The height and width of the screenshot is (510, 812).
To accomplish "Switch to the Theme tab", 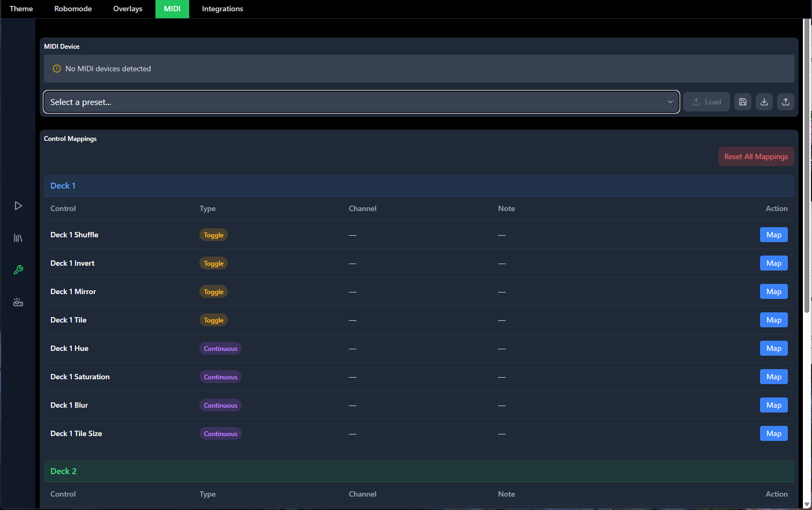I will pyautogui.click(x=21, y=9).
